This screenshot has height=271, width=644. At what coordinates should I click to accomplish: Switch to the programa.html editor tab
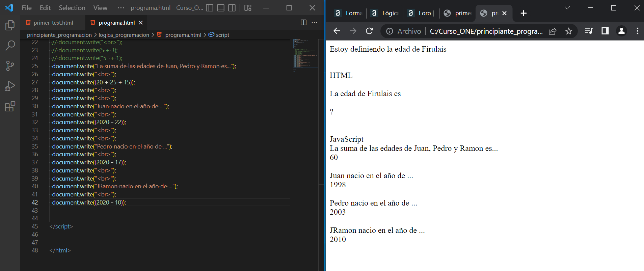[x=116, y=23]
